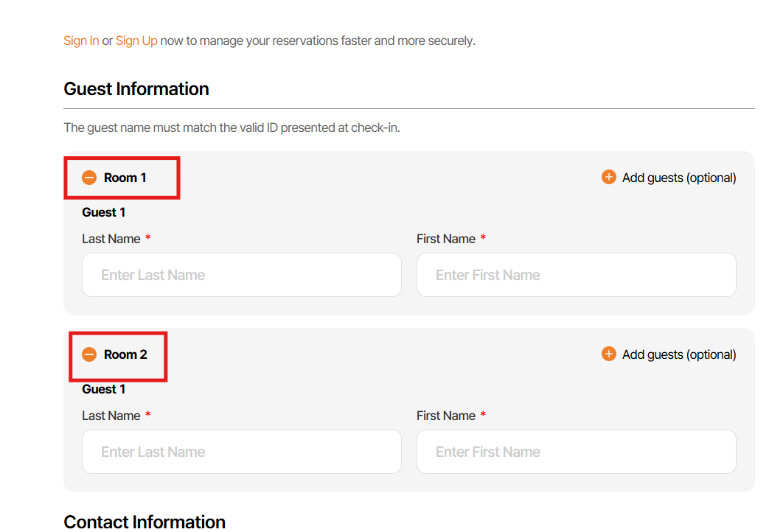783x532 pixels.
Task: Focus the Last Name field in Room 1
Action: [242, 275]
